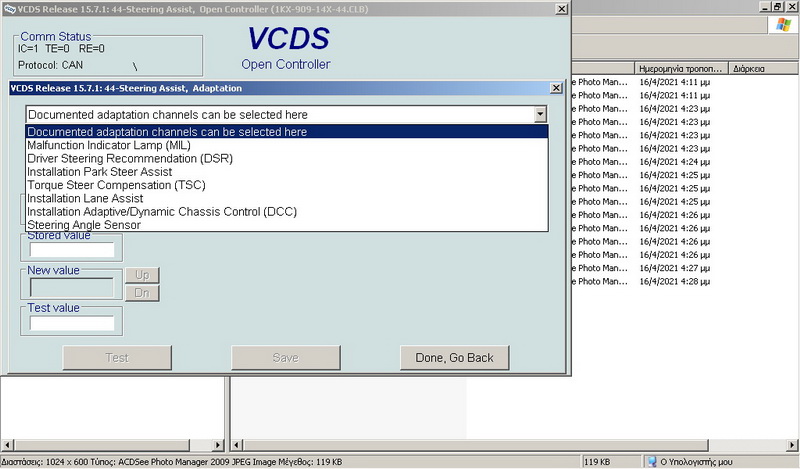The image size is (800, 469).
Task: Pick Steering Angle Sensor channel
Action: click(x=287, y=225)
